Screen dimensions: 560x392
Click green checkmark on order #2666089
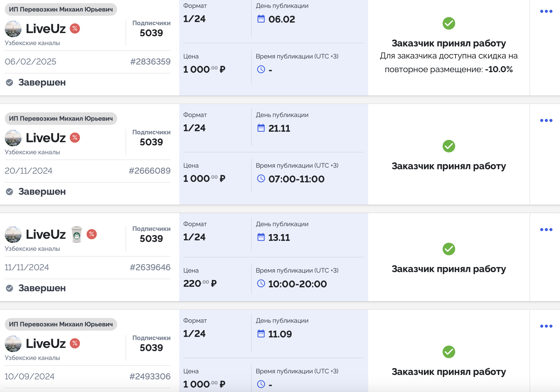449,146
